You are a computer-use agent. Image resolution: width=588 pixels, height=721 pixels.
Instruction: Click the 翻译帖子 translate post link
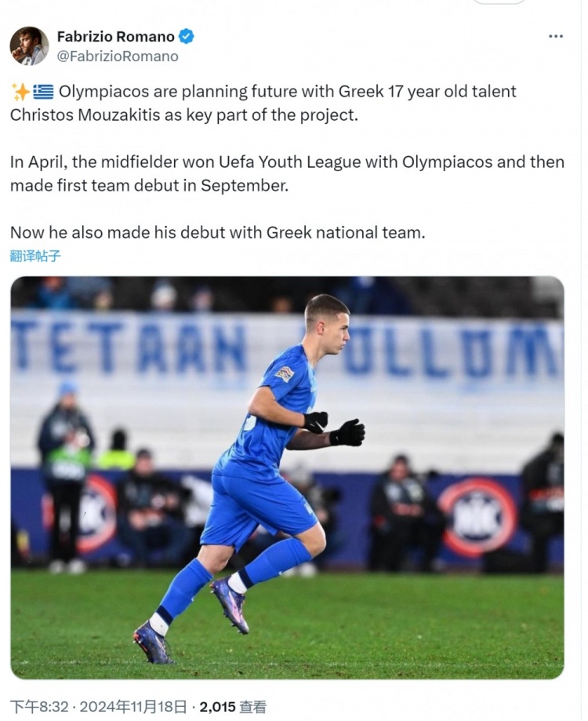point(35,256)
